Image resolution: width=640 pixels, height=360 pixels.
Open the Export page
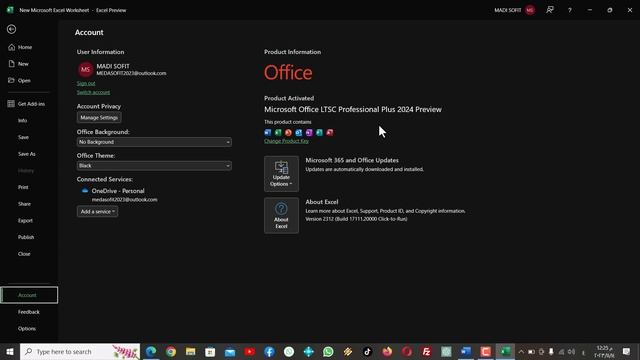click(25, 220)
